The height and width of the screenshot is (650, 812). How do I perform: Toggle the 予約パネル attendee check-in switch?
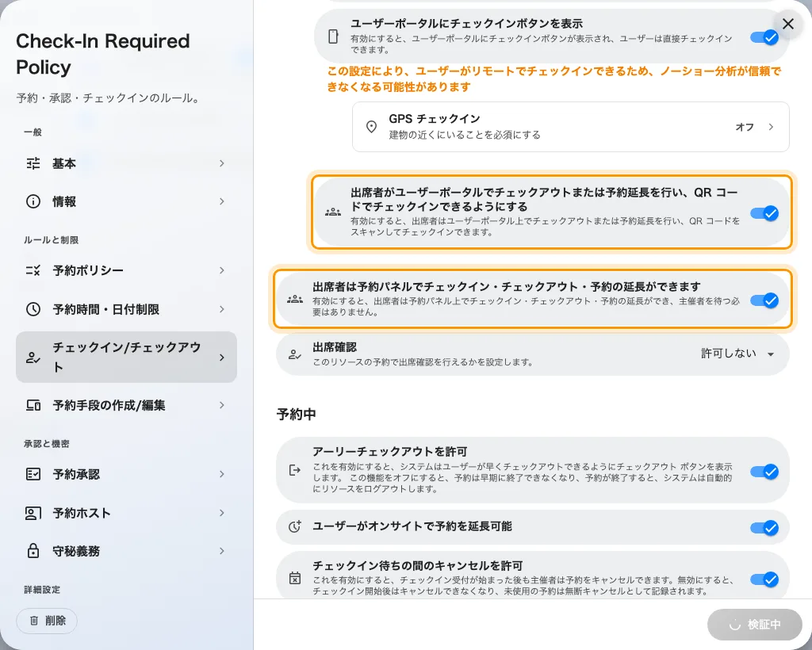[x=764, y=300]
